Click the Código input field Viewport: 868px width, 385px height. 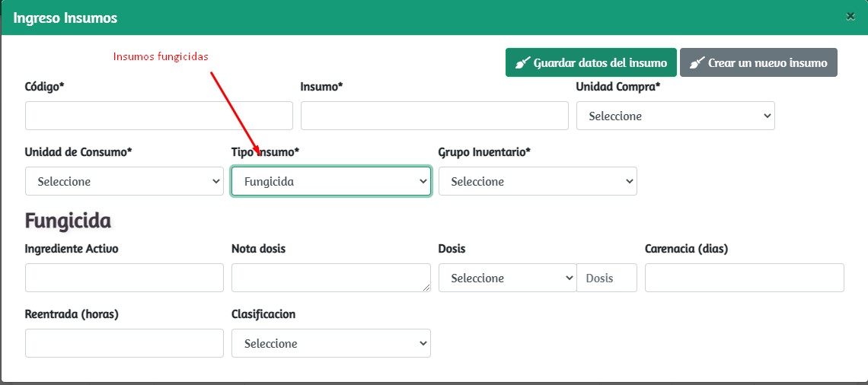coord(158,116)
